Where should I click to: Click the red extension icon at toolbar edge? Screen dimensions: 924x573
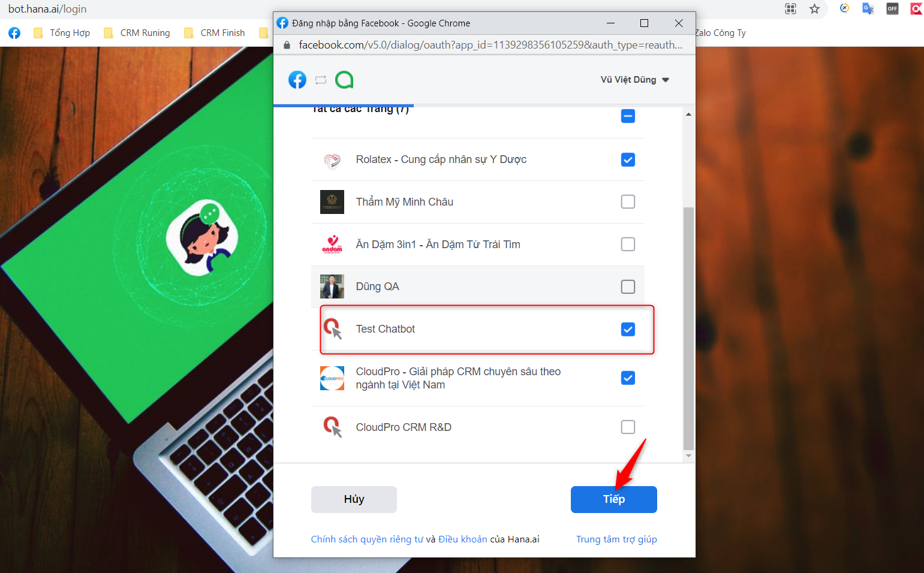coord(916,9)
